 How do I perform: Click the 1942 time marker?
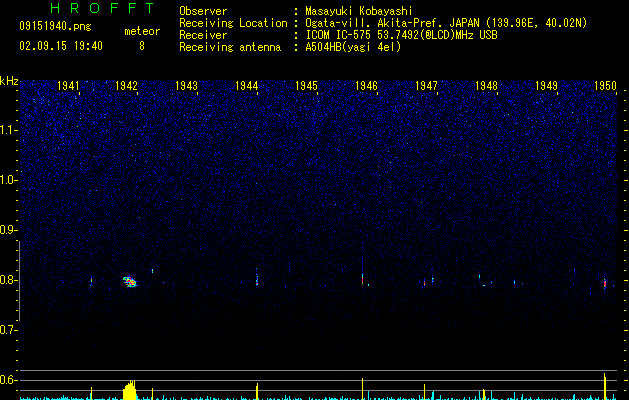coord(126,86)
